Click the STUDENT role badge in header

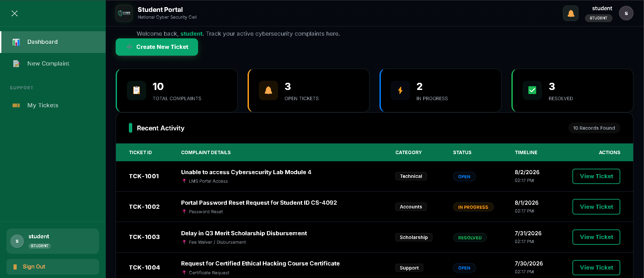[x=599, y=18]
